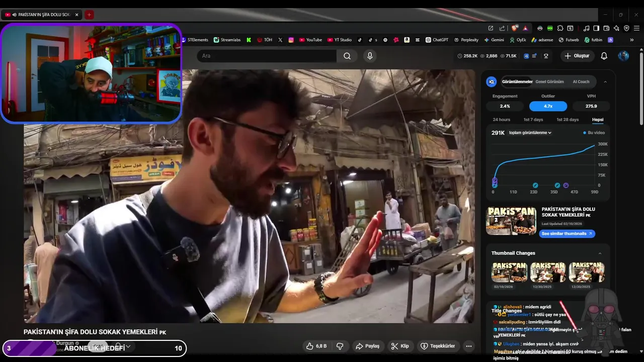The image size is (644, 362).
Task: Select the VPH 275.9 metric
Action: [x=591, y=106]
